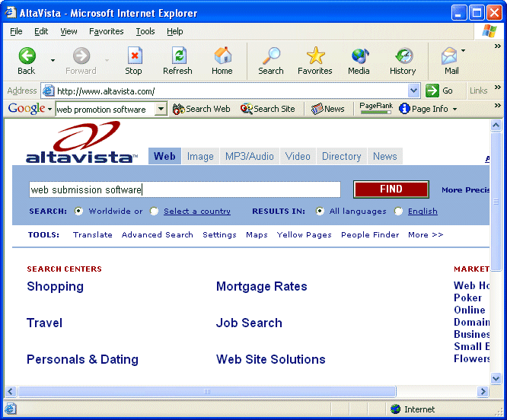The image size is (507, 420).
Task: Expand the Mail button dropdown arrow
Action: tap(464, 51)
